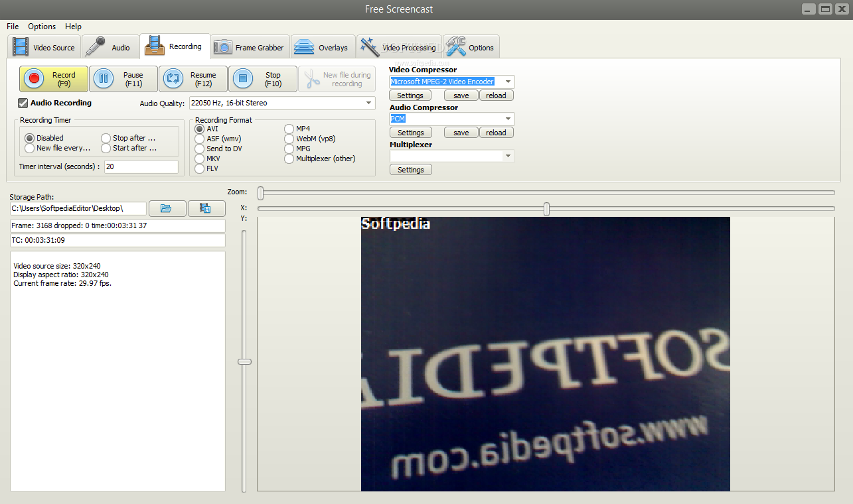Resume recording with Resume (F12) button

point(193,79)
